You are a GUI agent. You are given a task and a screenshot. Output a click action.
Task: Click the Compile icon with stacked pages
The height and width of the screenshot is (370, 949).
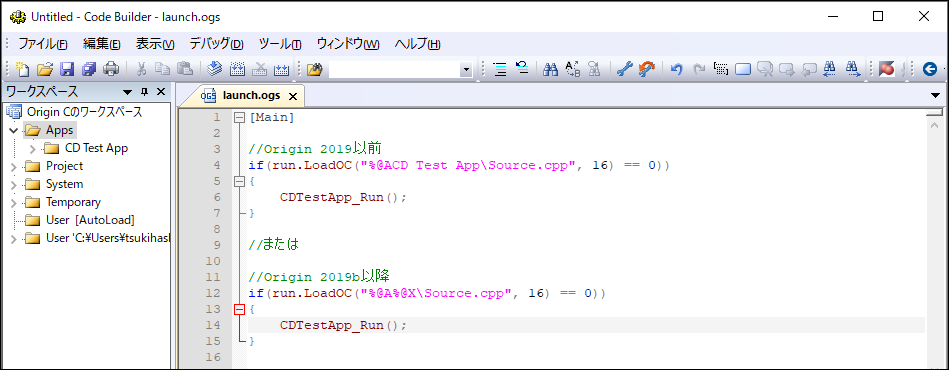coord(215,69)
